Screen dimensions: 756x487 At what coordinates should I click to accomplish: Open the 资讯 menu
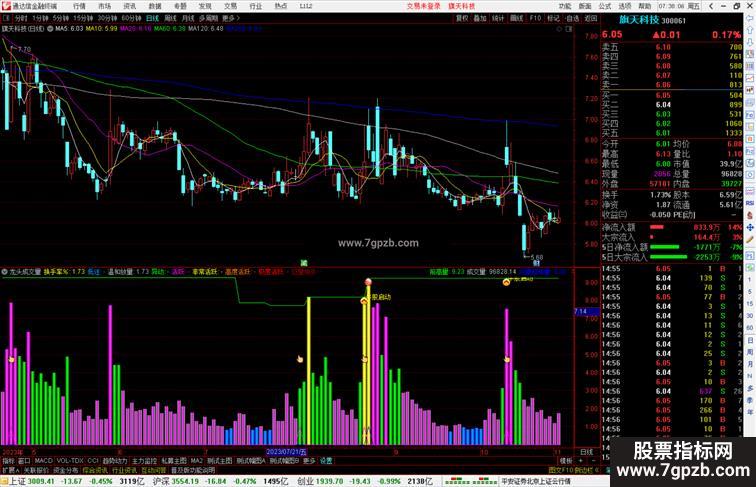coord(130,6)
